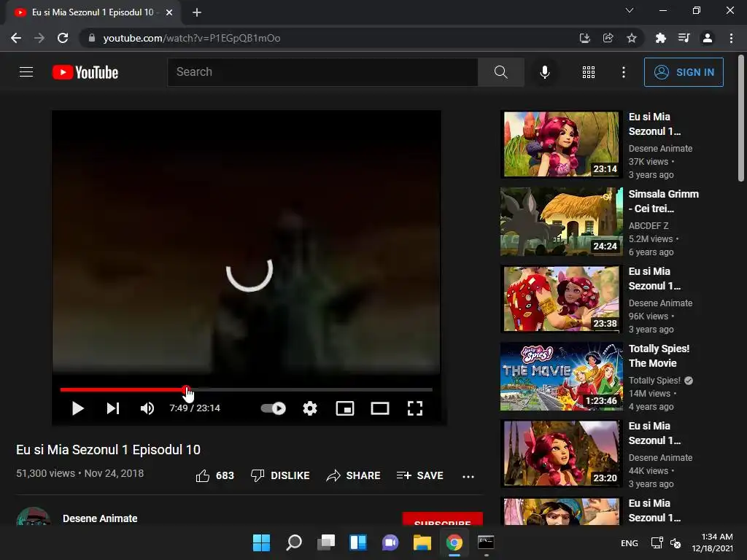Click the Sign In button
747x560 pixels.
click(684, 72)
